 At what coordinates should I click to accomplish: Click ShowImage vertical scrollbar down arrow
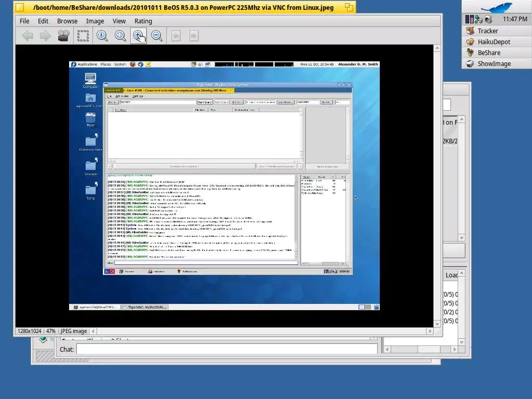tap(437, 324)
